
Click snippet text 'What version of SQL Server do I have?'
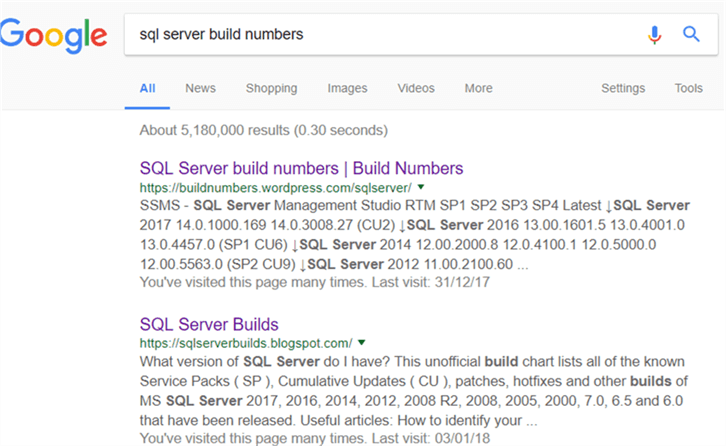pyautogui.click(x=265, y=361)
